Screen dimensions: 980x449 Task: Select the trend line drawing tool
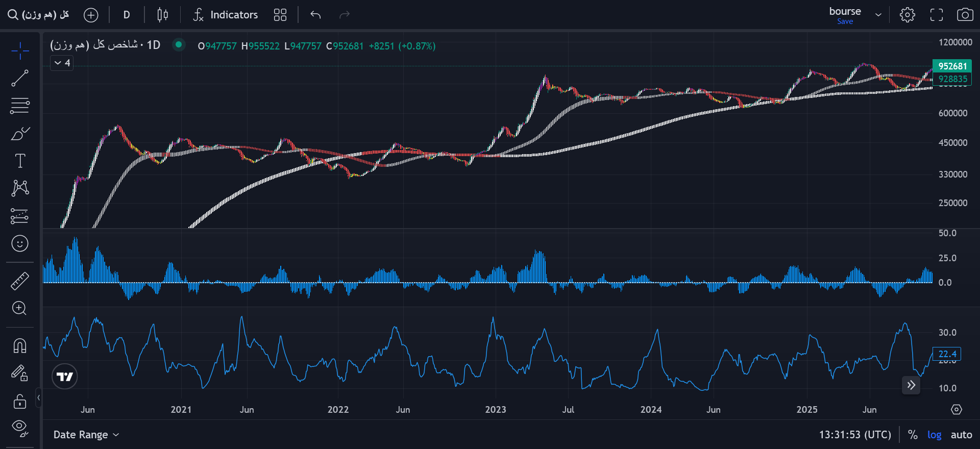point(20,78)
